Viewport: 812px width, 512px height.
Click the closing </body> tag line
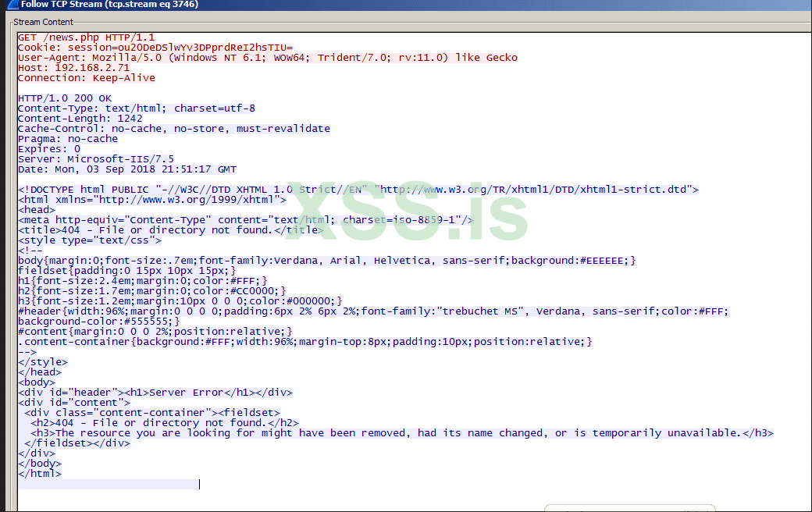click(39, 464)
